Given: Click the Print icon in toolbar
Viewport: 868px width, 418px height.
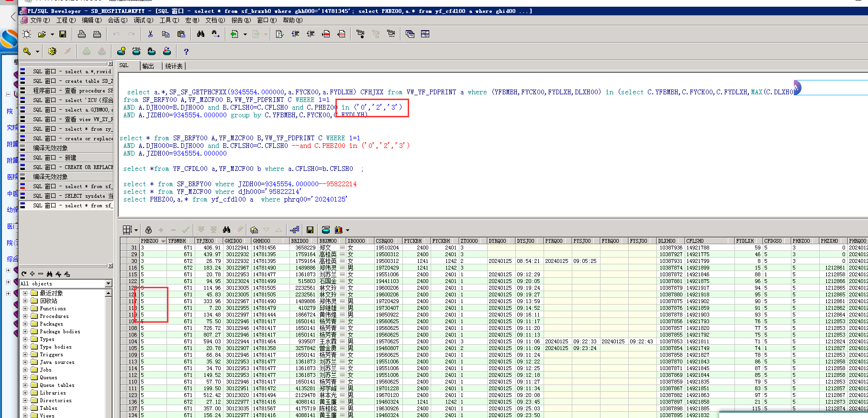Looking at the screenshot, I should (82, 34).
